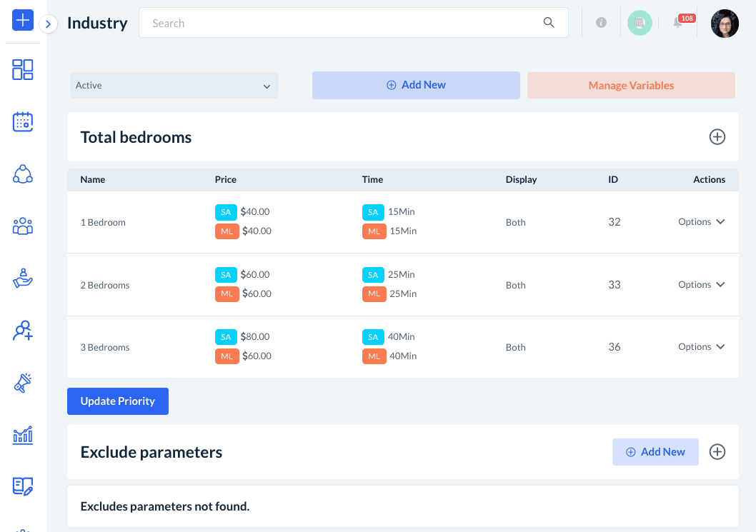Click the green circular icon in top bar
Viewport: 756px width, 532px height.
pos(640,23)
